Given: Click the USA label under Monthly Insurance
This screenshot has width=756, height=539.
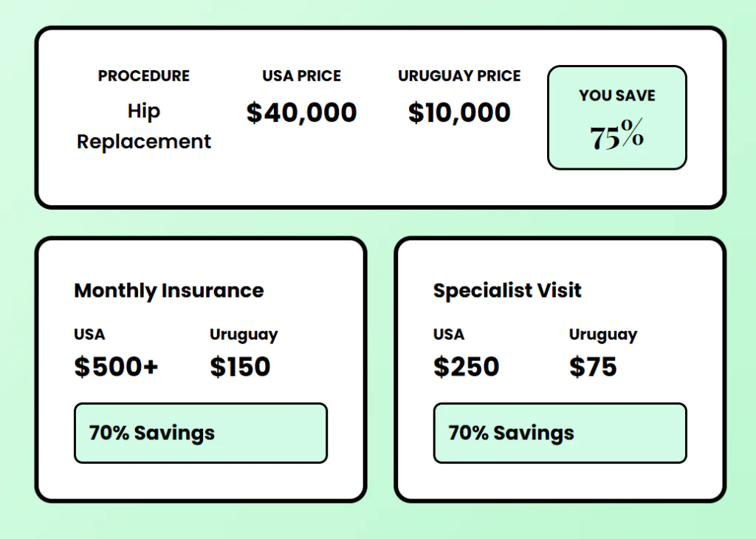Looking at the screenshot, I should click(x=89, y=334).
